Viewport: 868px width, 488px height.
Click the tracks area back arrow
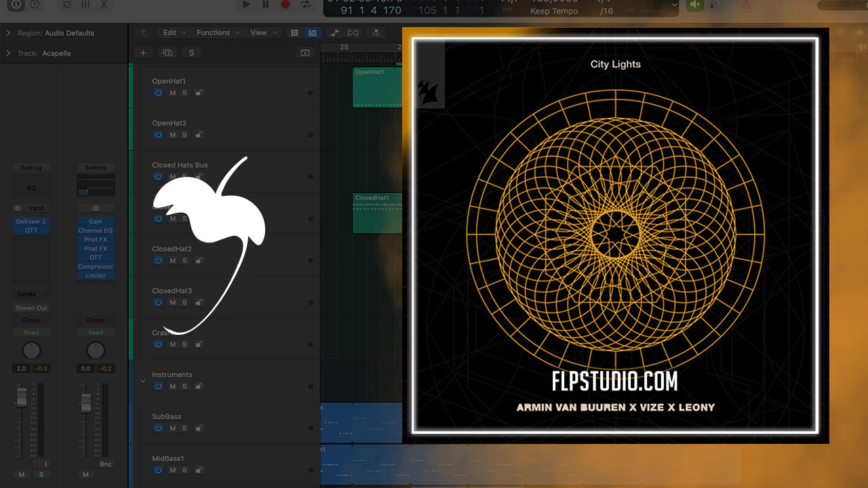143,33
